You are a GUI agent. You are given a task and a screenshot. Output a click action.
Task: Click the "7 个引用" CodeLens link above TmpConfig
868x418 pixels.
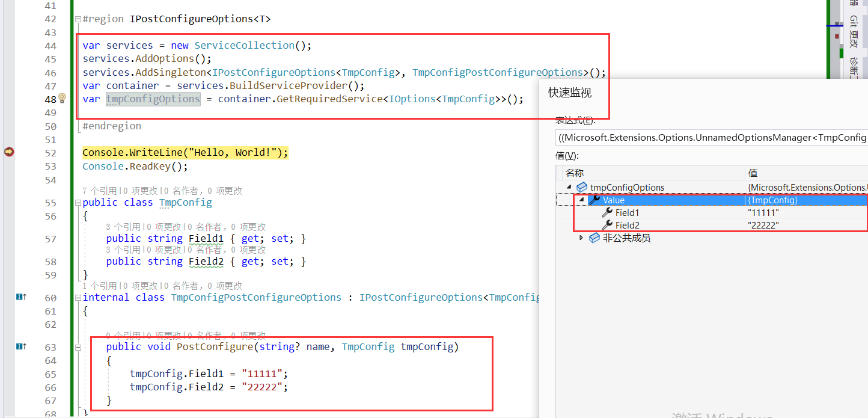pos(99,191)
